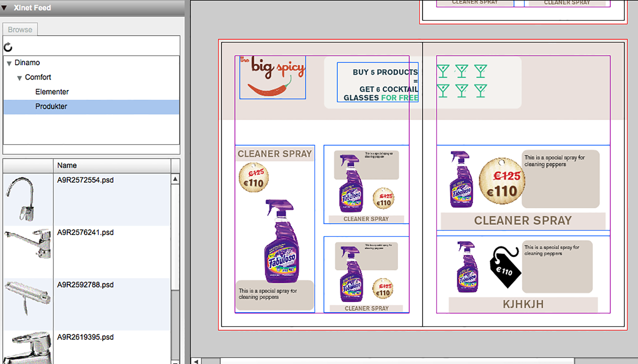Collapse the Xinet Feed panel triangle
Screen dimensions: 638x364
[x=4, y=8]
